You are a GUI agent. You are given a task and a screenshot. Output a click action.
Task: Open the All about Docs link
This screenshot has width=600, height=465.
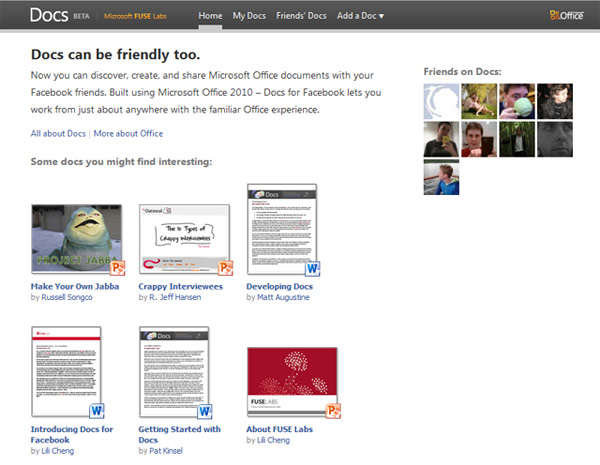click(x=58, y=134)
